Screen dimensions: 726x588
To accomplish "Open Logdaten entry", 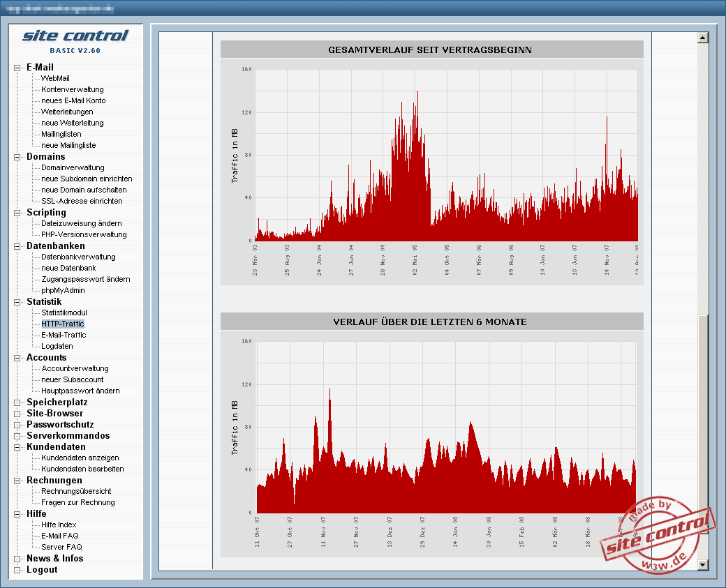I will click(57, 345).
